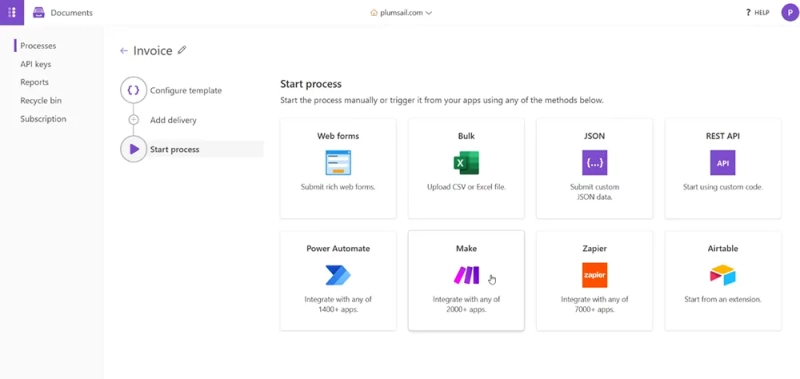Open the HELP link
This screenshot has width=800, height=379.
758,13
